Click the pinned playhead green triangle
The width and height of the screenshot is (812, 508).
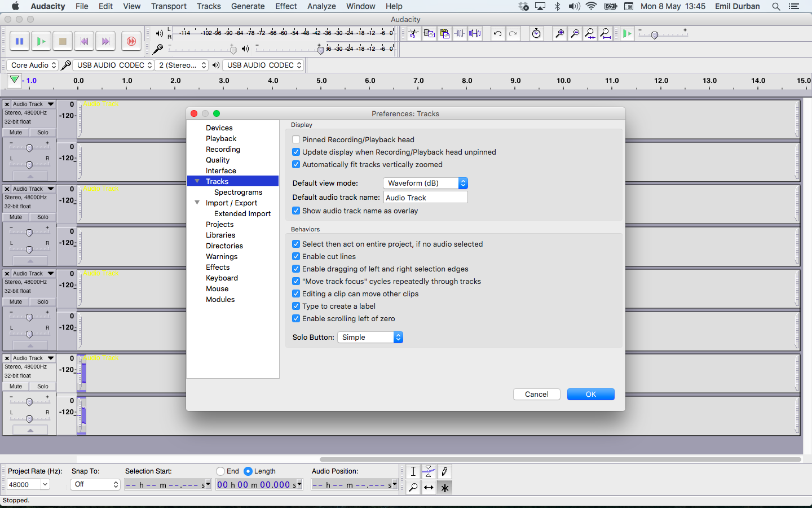click(x=15, y=80)
